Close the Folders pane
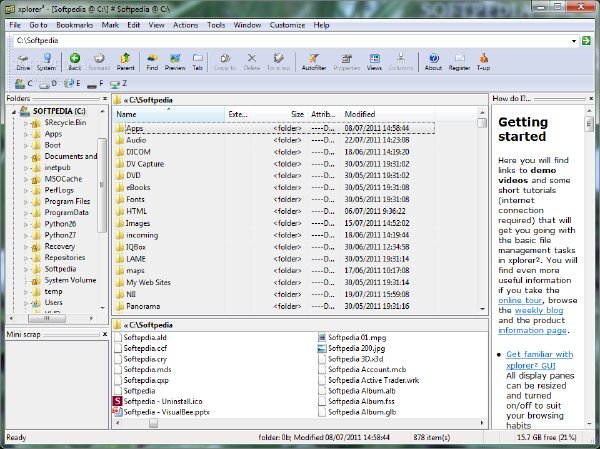Image resolution: width=600 pixels, height=449 pixels. point(105,99)
